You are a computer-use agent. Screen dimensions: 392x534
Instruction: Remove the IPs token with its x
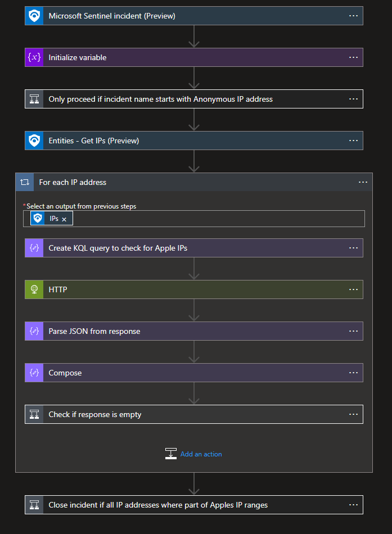pos(64,219)
